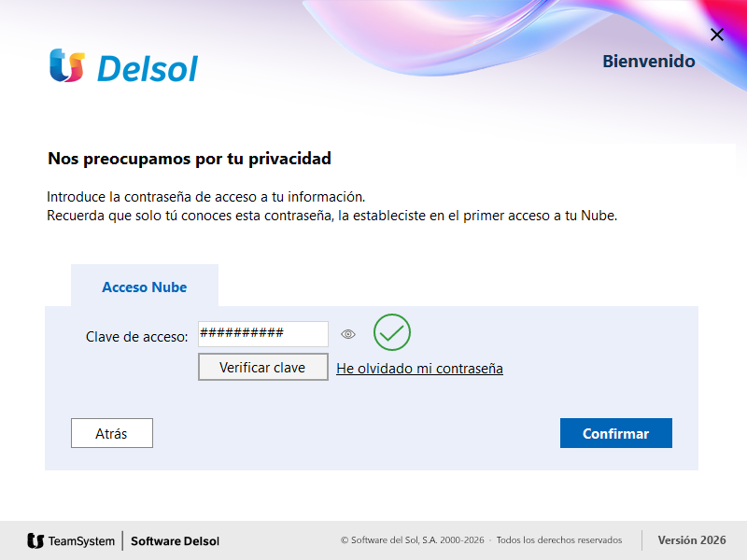Click the Versión 2026 label
The width and height of the screenshot is (747, 560).
pyautogui.click(x=692, y=540)
